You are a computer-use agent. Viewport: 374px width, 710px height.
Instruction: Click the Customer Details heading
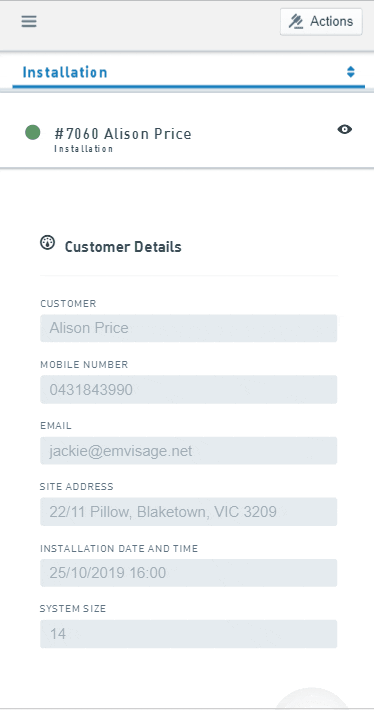pyautogui.click(x=123, y=247)
